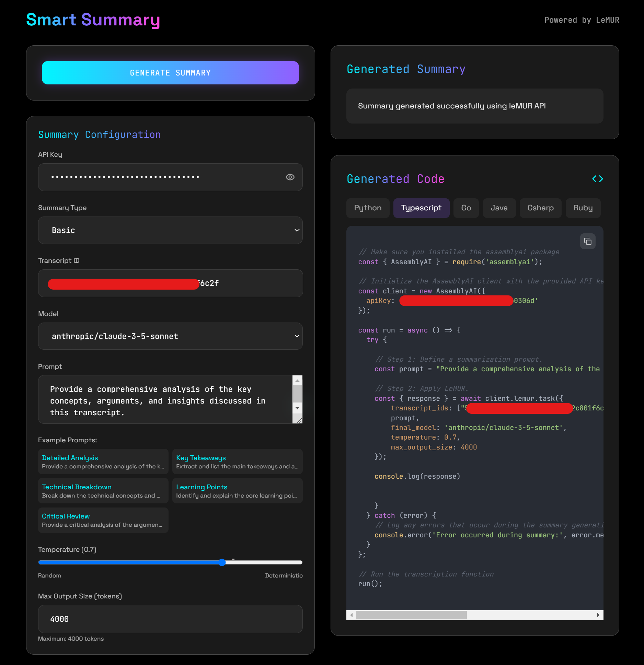Switch to the Python code tab

[368, 208]
